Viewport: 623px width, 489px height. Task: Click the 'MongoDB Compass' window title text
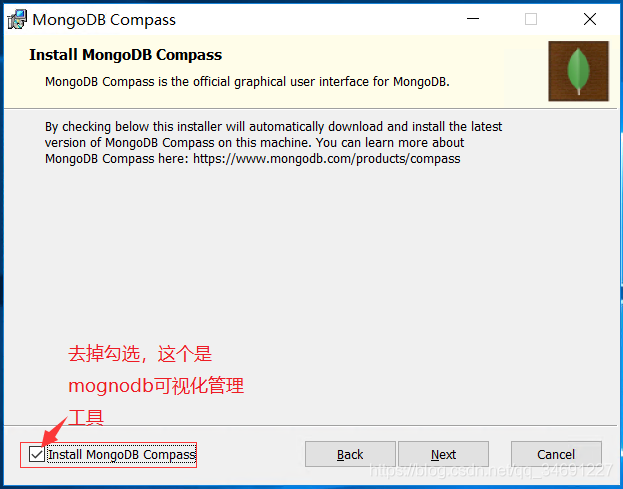tap(104, 19)
